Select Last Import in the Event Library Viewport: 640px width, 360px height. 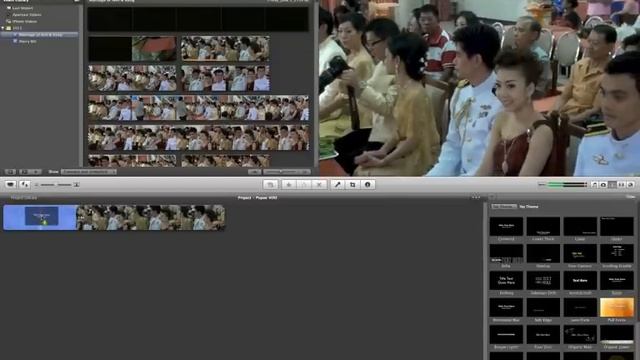click(22, 8)
